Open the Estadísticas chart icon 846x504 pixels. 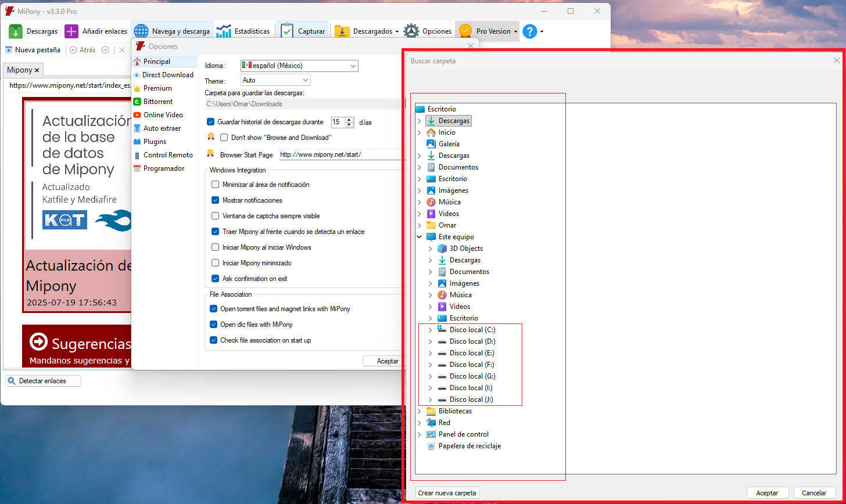[x=224, y=31]
